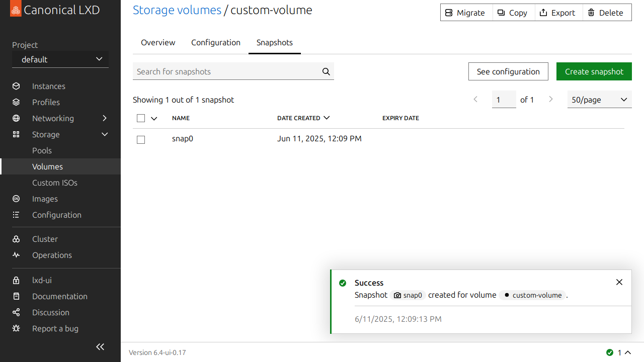Click the Create snapshot button
The width and height of the screenshot is (644, 362).
coord(594,71)
